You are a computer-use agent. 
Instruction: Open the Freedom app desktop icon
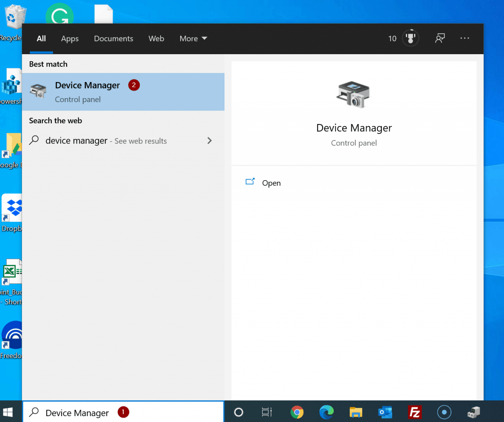(x=12, y=335)
